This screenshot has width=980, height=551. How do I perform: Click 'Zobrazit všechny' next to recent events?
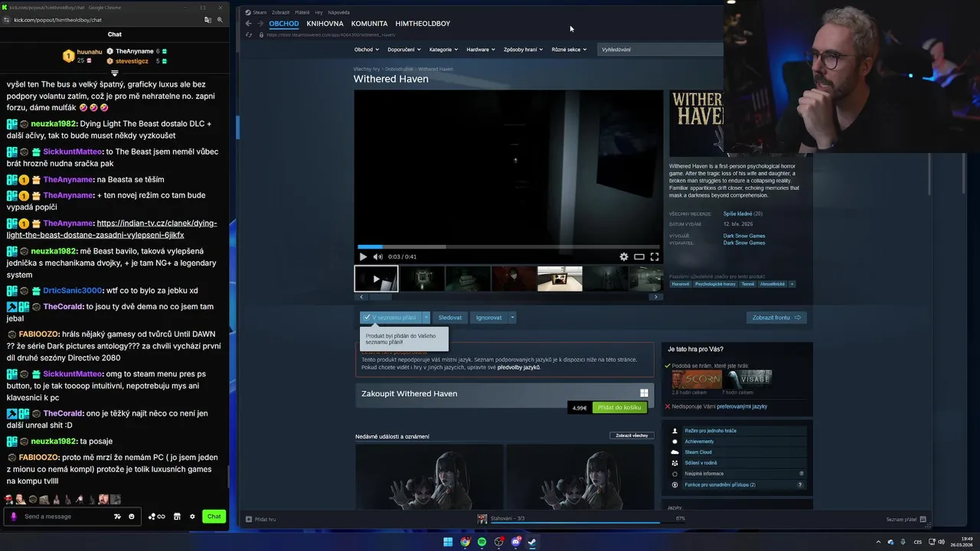pyautogui.click(x=632, y=435)
